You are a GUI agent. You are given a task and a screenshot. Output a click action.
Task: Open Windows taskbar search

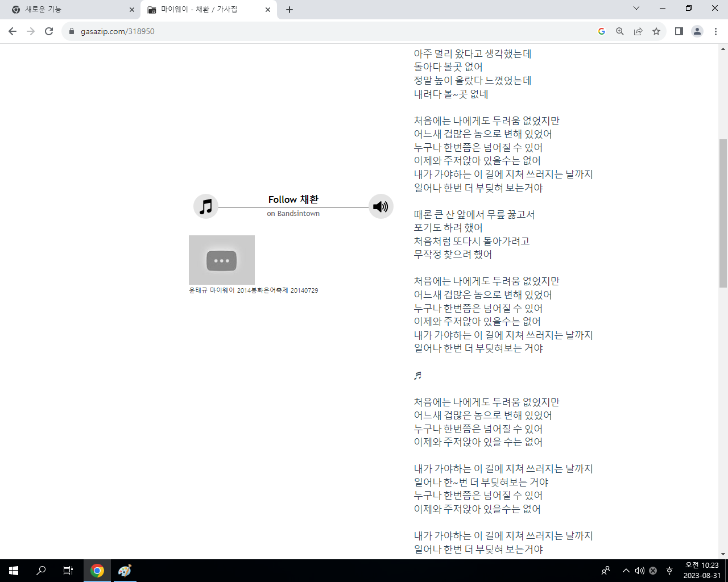tap(41, 571)
